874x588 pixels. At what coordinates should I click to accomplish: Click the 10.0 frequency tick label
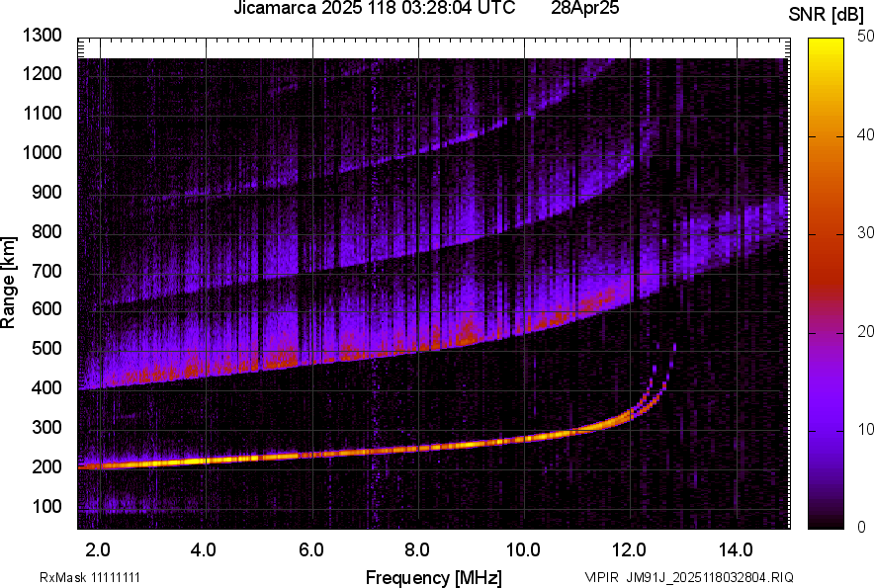point(523,550)
